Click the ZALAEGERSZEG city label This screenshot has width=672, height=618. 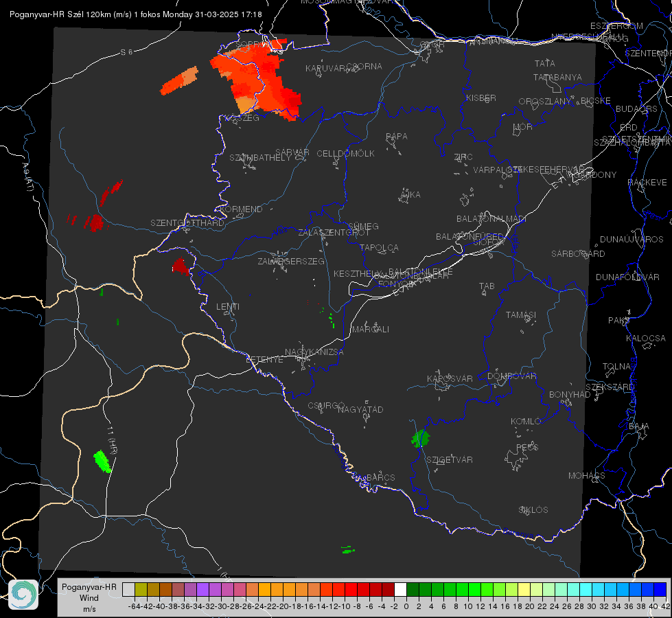pos(290,261)
